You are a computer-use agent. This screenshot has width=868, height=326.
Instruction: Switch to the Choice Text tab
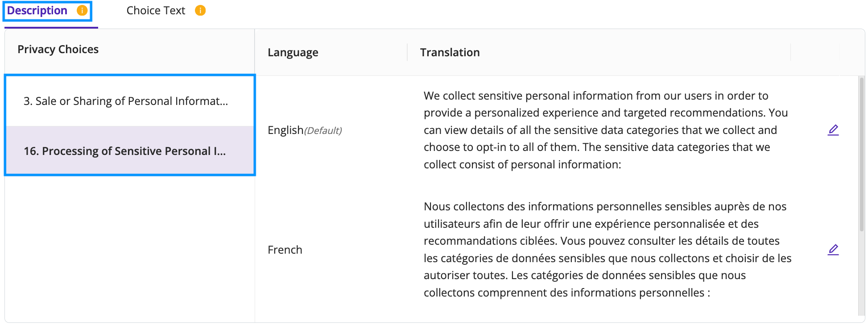(x=156, y=10)
